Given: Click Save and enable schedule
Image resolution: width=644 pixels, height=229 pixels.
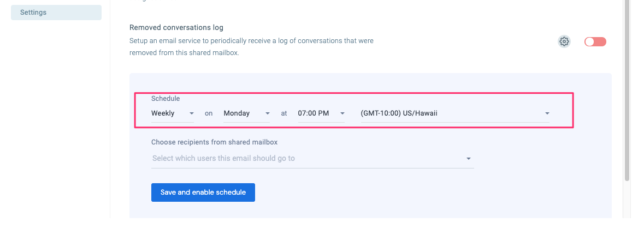Looking at the screenshot, I should pos(203,192).
